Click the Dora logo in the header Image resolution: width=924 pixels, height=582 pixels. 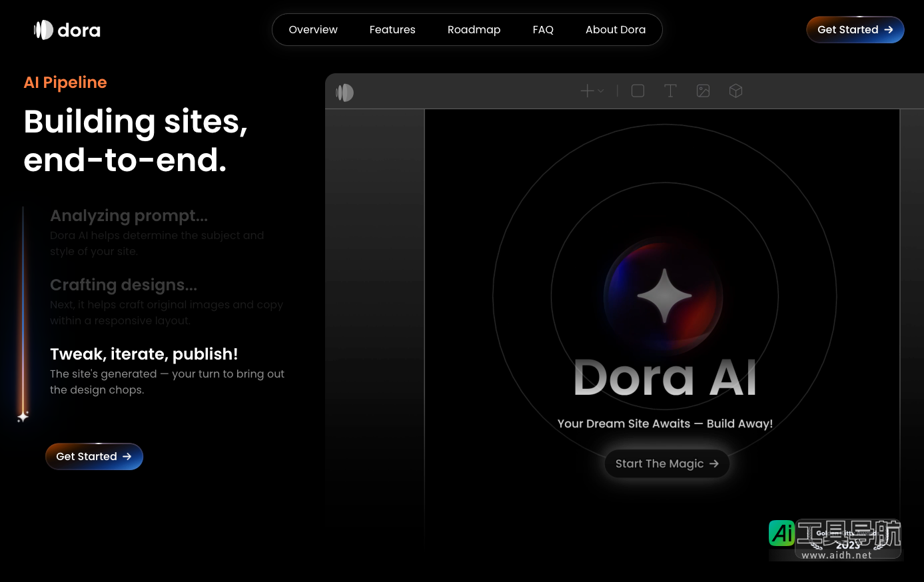coord(67,30)
